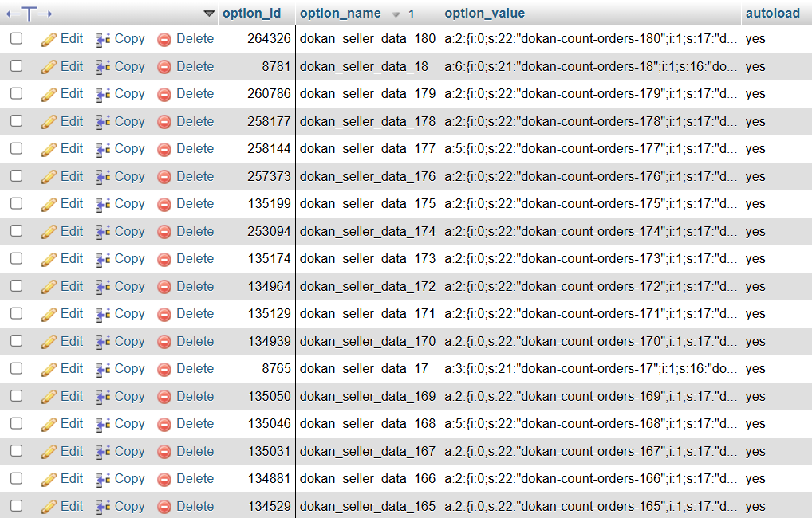
Task: Click option_value cell containing dokan-count-orders-168
Action: coord(590,424)
